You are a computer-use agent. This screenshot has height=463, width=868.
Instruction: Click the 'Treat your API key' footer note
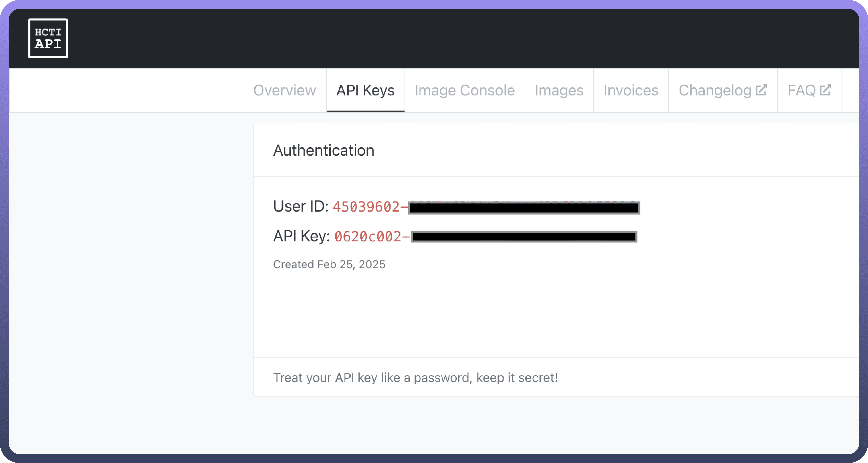[415, 378]
